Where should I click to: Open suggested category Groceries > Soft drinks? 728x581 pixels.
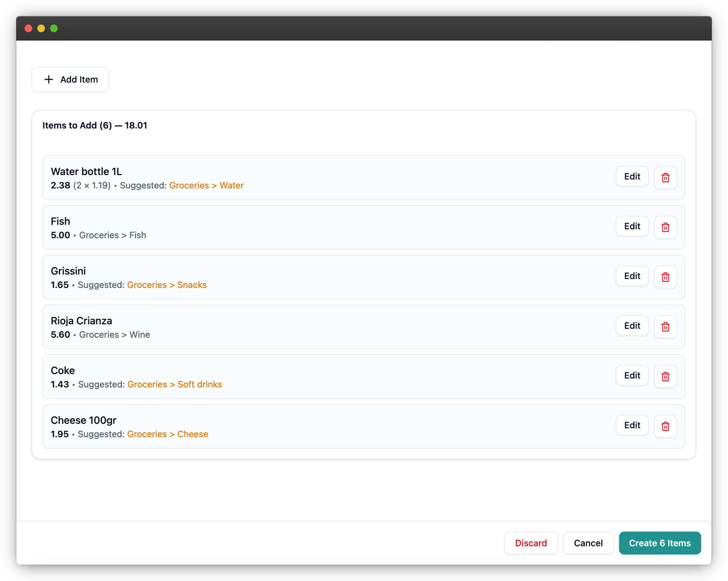pyautogui.click(x=174, y=384)
